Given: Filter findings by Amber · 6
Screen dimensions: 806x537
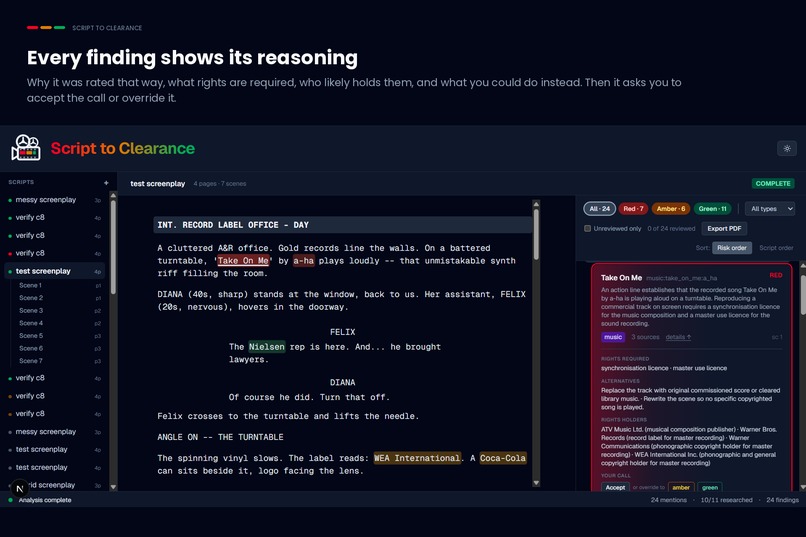Looking at the screenshot, I should pos(671,209).
